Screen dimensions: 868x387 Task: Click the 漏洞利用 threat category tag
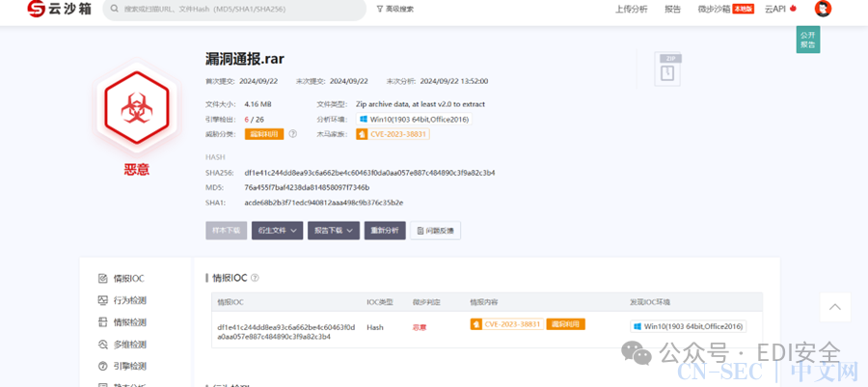coord(264,134)
